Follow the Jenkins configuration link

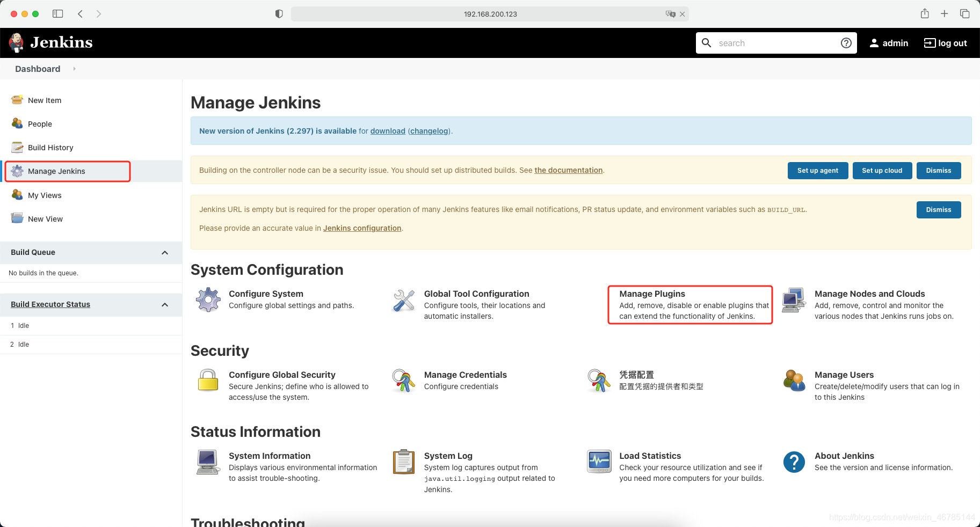pyautogui.click(x=362, y=228)
